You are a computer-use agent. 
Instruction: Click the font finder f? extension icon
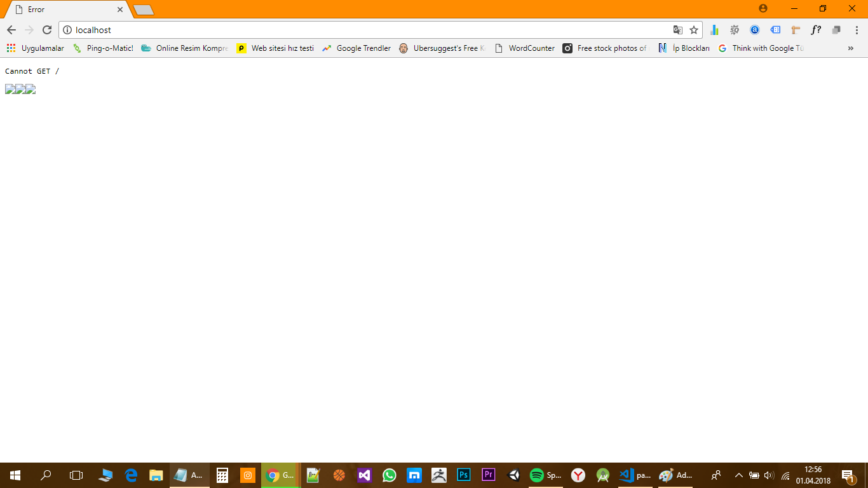click(x=815, y=30)
